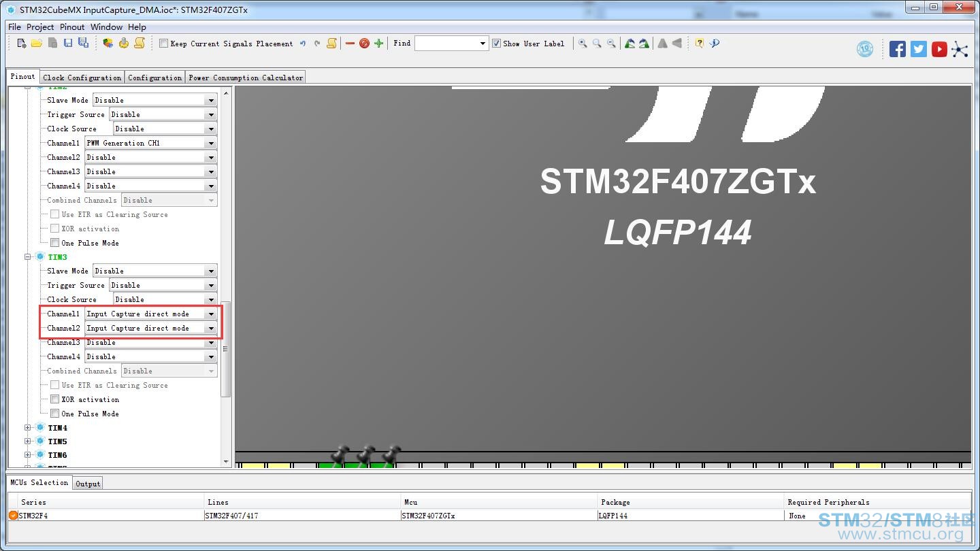Check TIM3 One Pulse Mode box
The height and width of the screenshot is (551, 980).
tap(54, 414)
